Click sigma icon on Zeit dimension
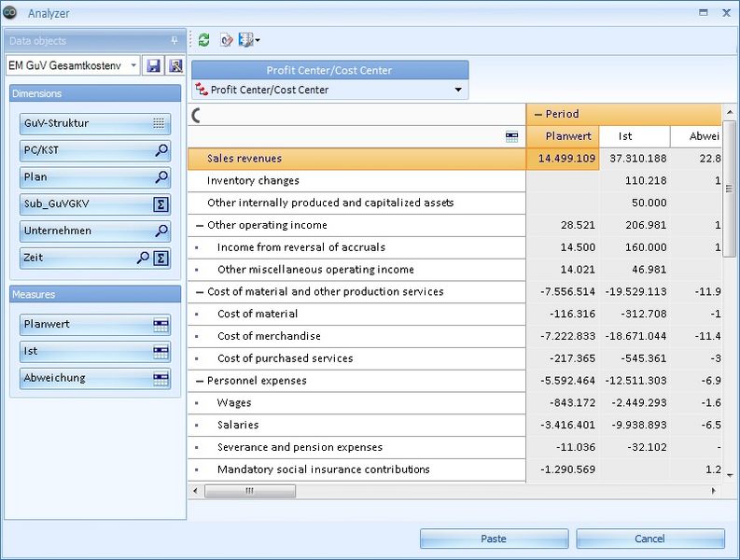The height and width of the screenshot is (560, 740). (161, 259)
